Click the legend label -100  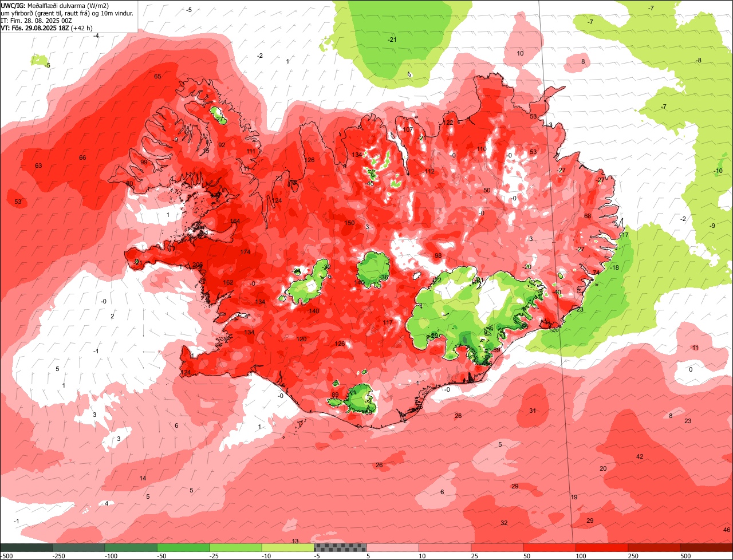(111, 556)
